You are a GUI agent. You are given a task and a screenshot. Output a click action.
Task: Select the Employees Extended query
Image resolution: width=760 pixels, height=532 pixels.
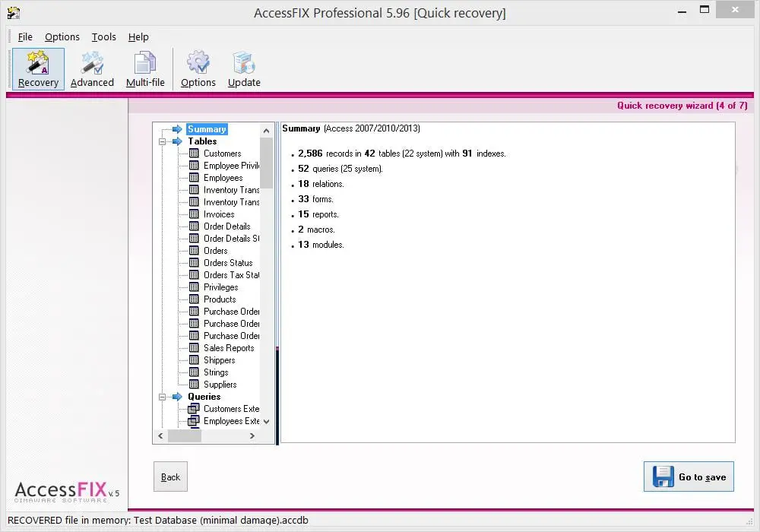[x=231, y=420]
